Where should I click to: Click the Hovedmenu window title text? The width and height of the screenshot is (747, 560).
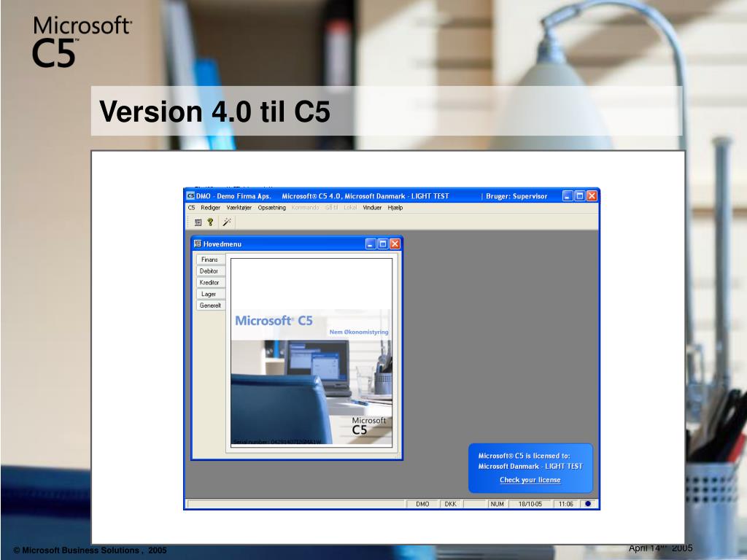pos(222,244)
